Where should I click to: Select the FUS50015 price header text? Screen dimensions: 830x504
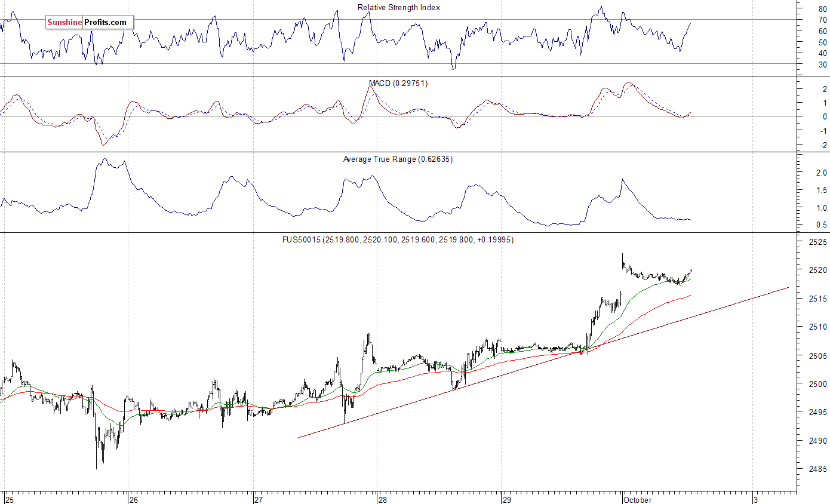point(397,239)
